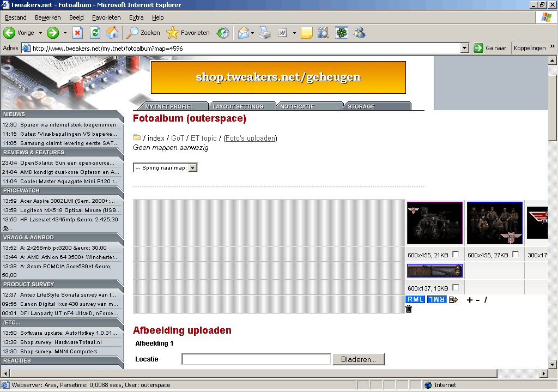The image size is (558, 392).
Task: Click the Ga naar green arrow button
Action: 490,48
